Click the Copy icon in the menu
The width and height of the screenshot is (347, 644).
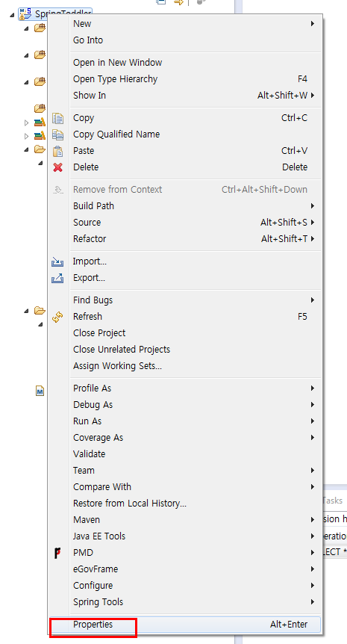[58, 118]
